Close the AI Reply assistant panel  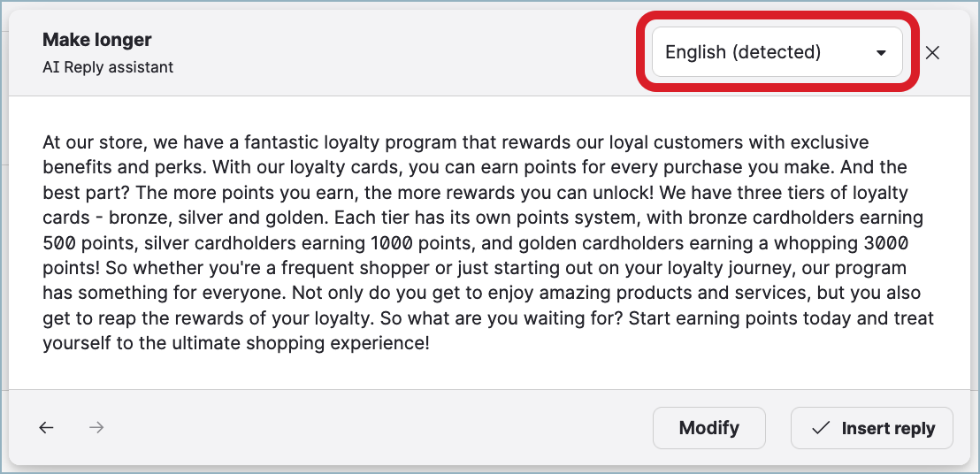[932, 53]
